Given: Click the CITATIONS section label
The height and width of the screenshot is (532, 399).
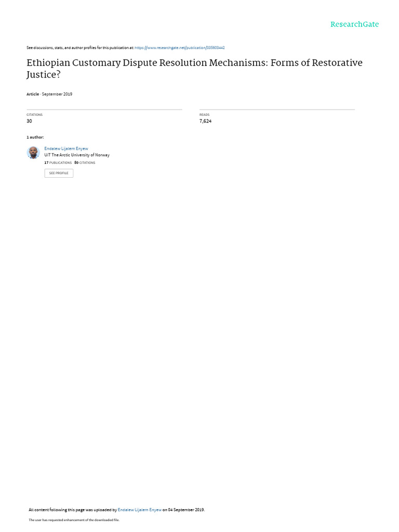Looking at the screenshot, I should (35, 115).
